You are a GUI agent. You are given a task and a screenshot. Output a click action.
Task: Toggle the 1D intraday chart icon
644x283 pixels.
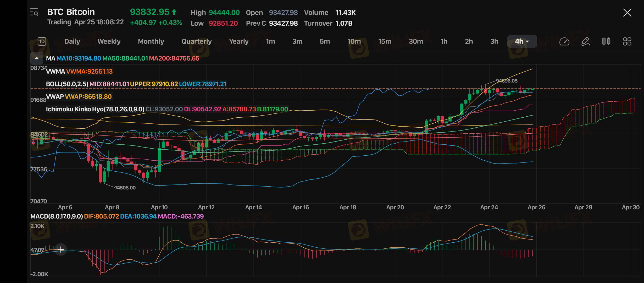[42, 41]
